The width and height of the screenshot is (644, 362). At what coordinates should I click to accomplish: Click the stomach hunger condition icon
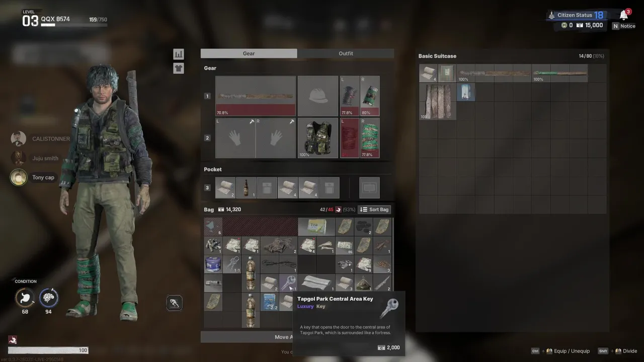pos(25,298)
